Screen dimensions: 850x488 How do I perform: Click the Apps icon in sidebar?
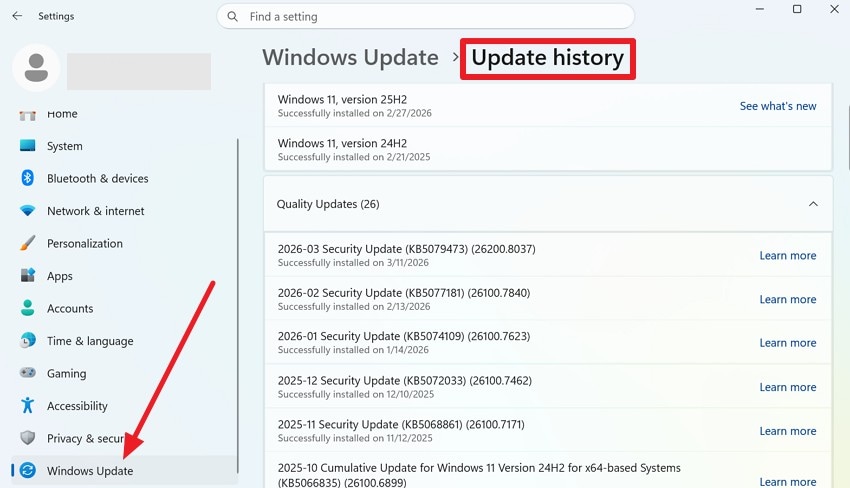pos(28,275)
